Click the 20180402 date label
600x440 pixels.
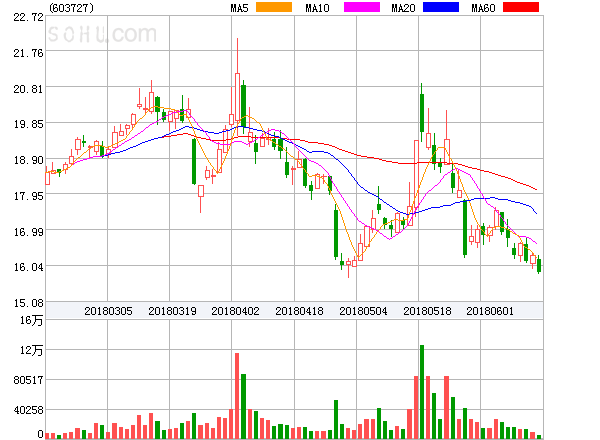click(235, 311)
